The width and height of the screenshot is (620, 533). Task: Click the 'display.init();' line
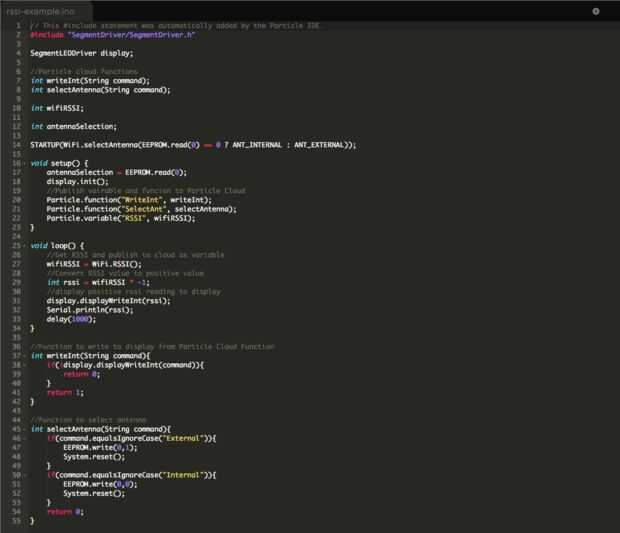click(78, 181)
